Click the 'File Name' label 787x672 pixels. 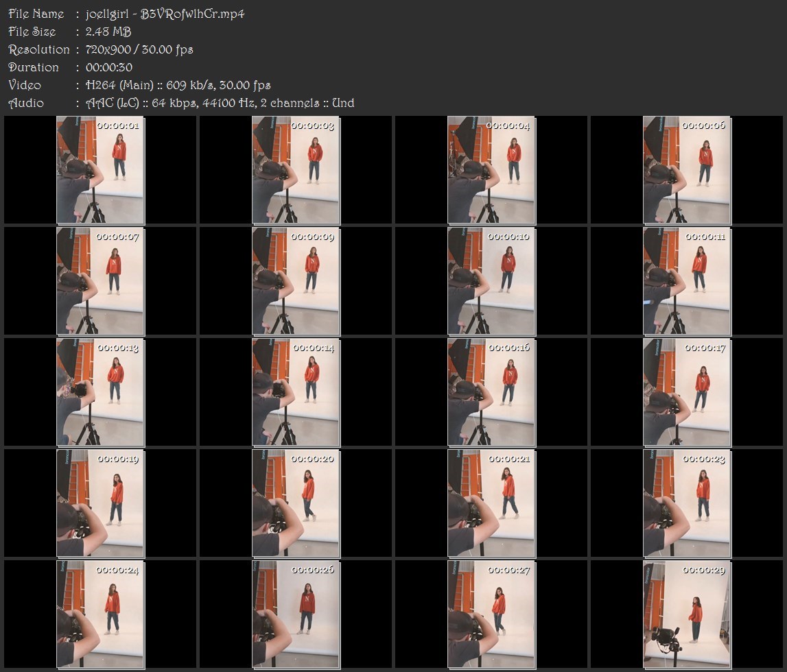[36, 14]
